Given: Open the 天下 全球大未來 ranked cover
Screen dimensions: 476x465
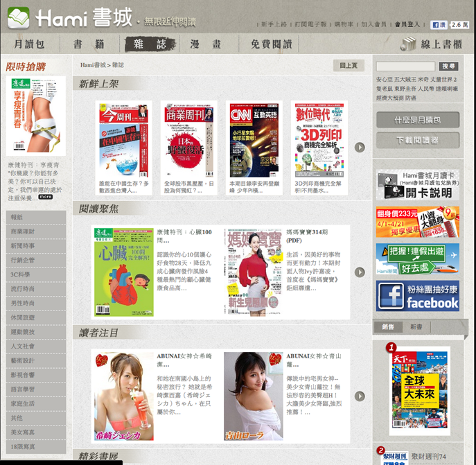Looking at the screenshot, I should coord(420,390).
